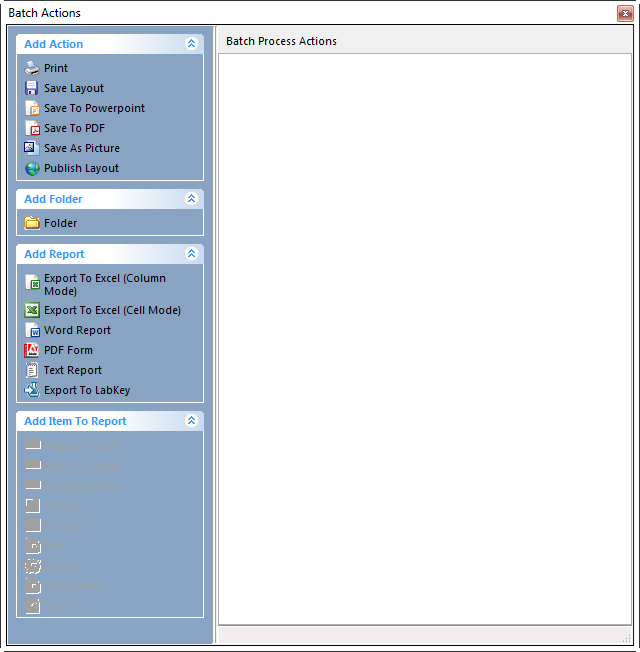Click the PDF Form icon
Image resolution: width=640 pixels, height=652 pixels.
point(32,350)
